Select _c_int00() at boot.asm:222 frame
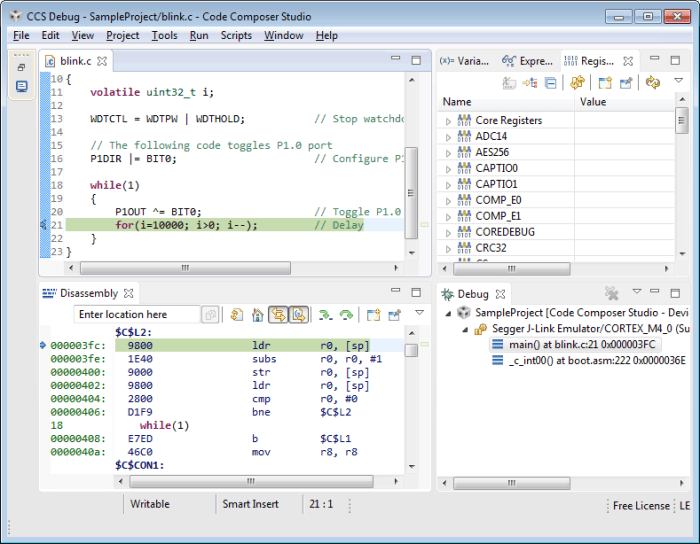 tap(588, 361)
